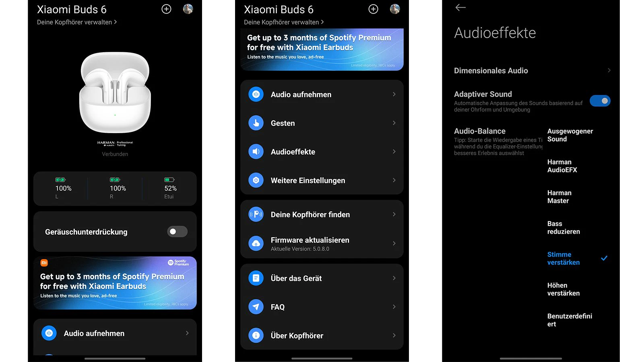644x362 pixels.
Task: Tap the blue checkmark next to Stimme verstärken
Action: point(604,258)
